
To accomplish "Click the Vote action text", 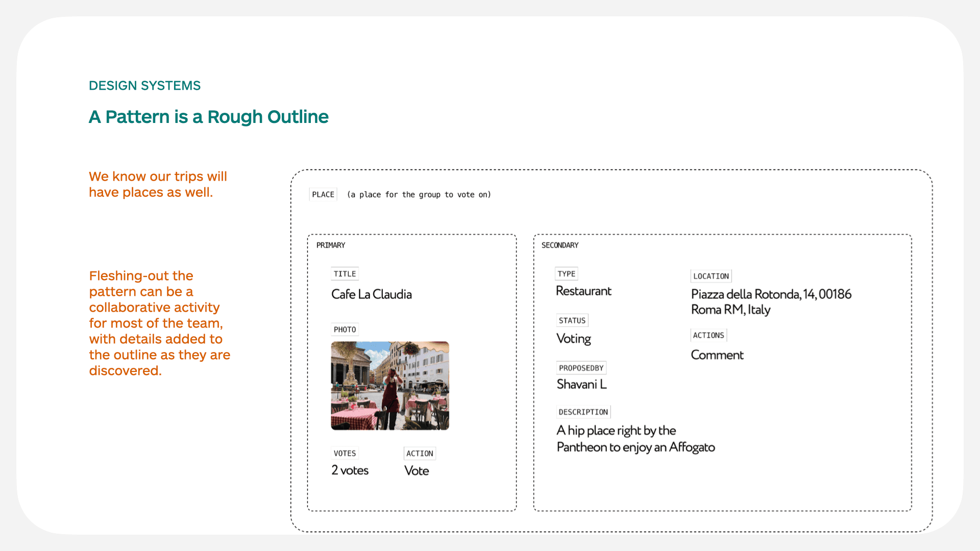I will (416, 471).
